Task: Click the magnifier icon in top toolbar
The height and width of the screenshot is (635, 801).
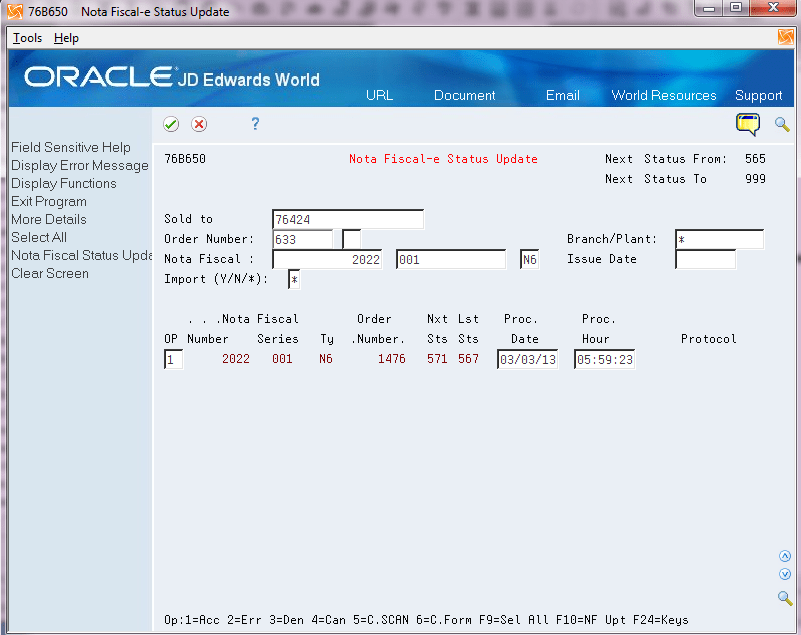Action: 782,124
